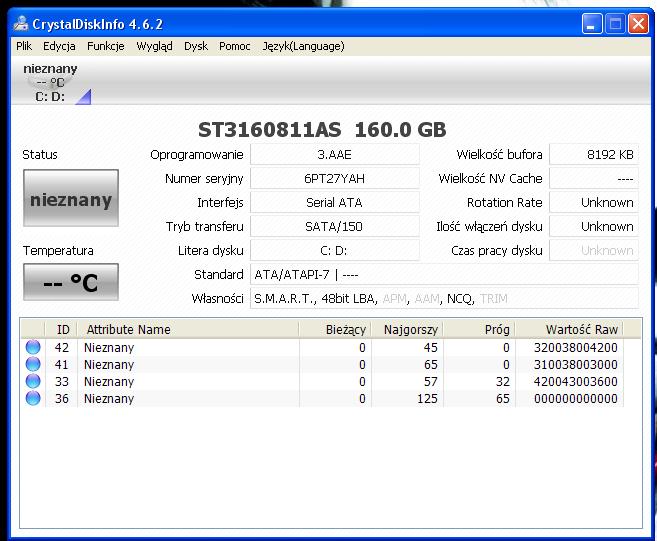The height and width of the screenshot is (541, 657).
Task: Click the model title ST3160811AS 160.0 GB
Action: pyautogui.click(x=322, y=129)
